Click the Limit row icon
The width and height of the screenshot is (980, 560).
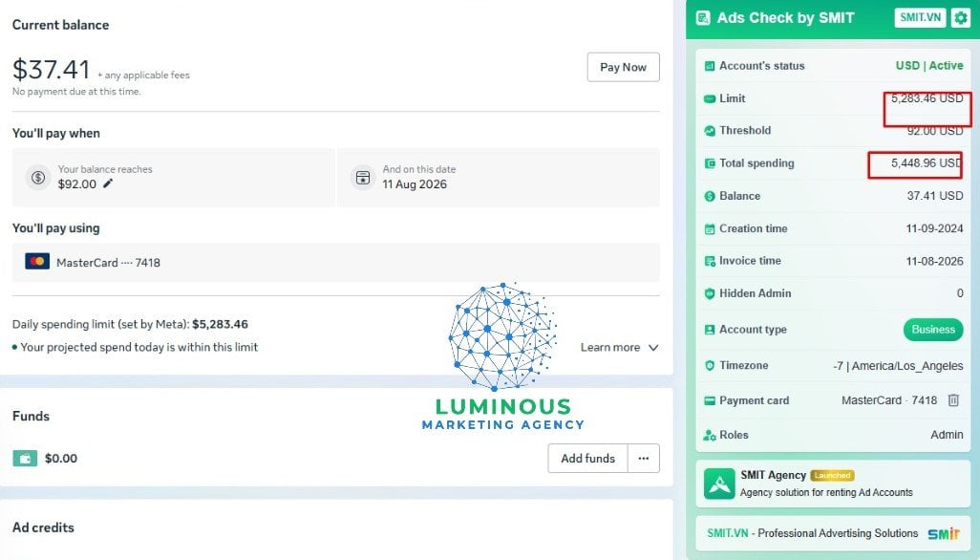click(710, 98)
